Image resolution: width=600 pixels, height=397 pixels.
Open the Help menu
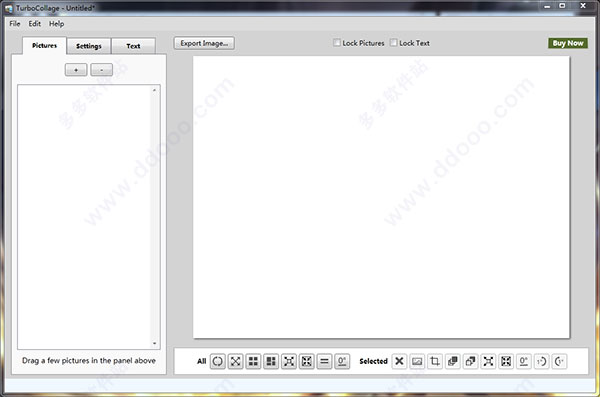coord(56,24)
